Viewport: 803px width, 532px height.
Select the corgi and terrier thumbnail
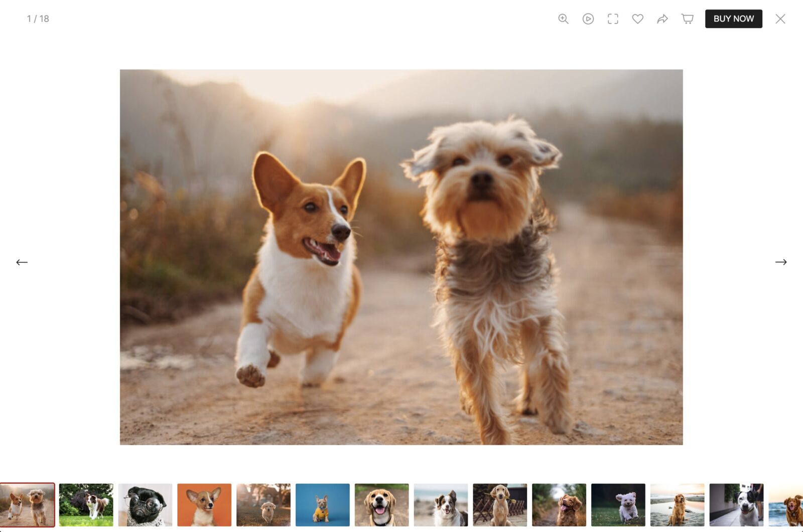click(27, 505)
